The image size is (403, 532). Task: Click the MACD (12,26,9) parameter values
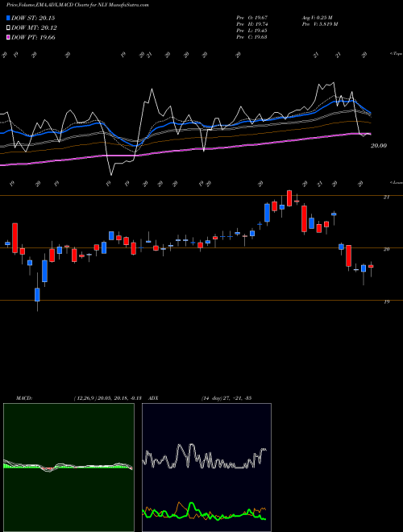click(107, 398)
